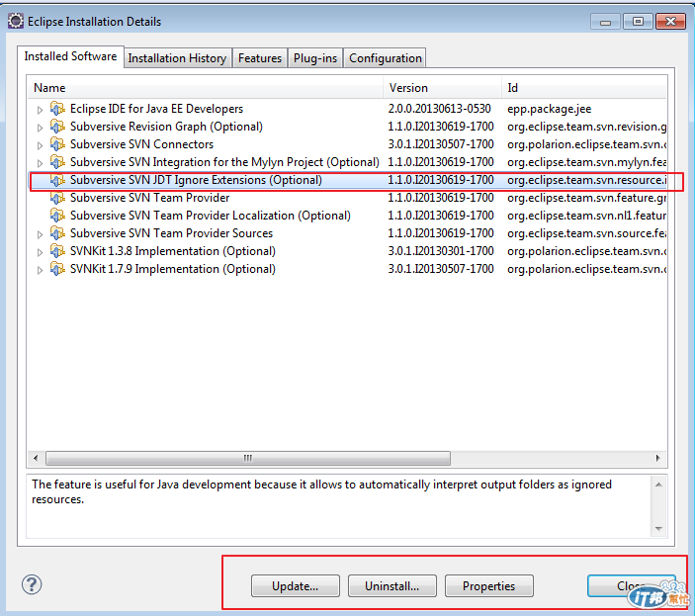This screenshot has height=616, width=695.
Task: Click the Update... button
Action: coord(296,586)
